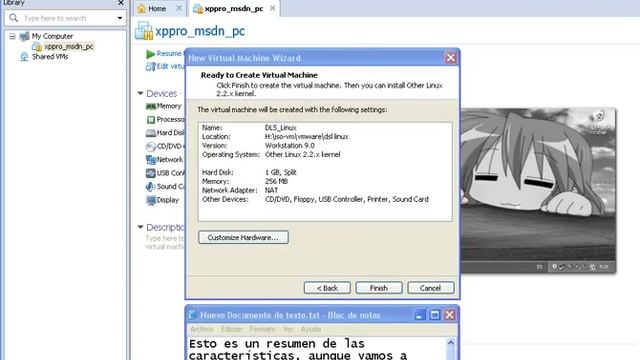This screenshot has width=640, height=360.
Task: Open Ayuda menu in Bloc de notas
Action: (311, 329)
